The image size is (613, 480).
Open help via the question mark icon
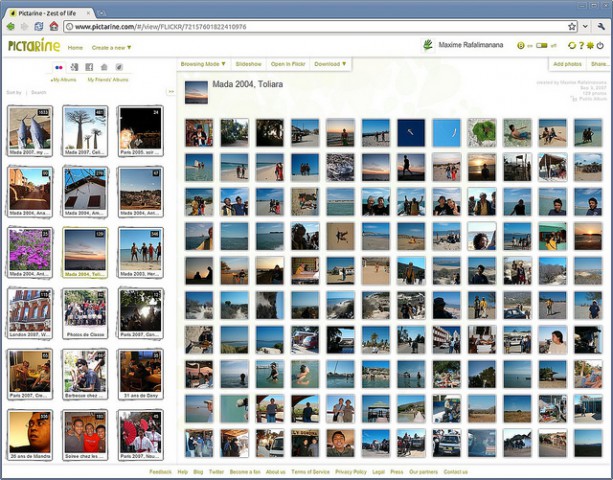(x=580, y=46)
